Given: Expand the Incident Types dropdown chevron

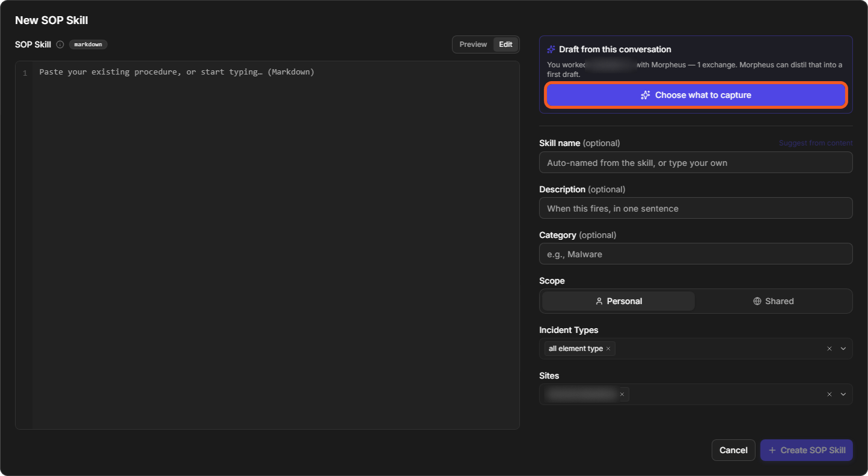Looking at the screenshot, I should [843, 349].
